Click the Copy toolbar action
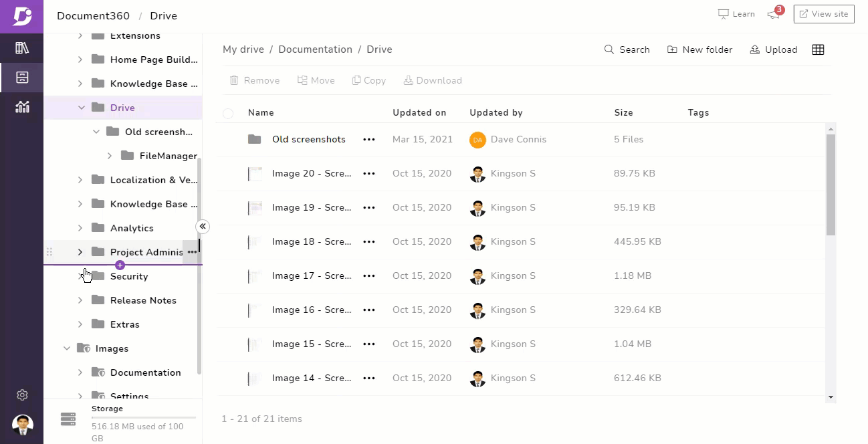The width and height of the screenshot is (868, 444). point(369,80)
